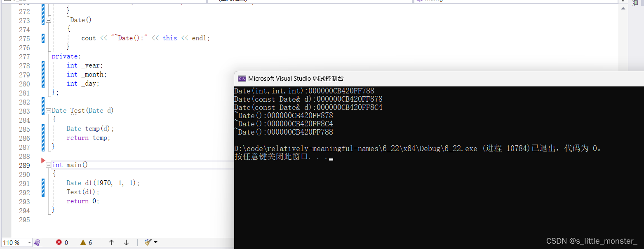Viewport: 644px width, 249px height.
Task: Collapse the int main() function
Action: click(x=48, y=165)
